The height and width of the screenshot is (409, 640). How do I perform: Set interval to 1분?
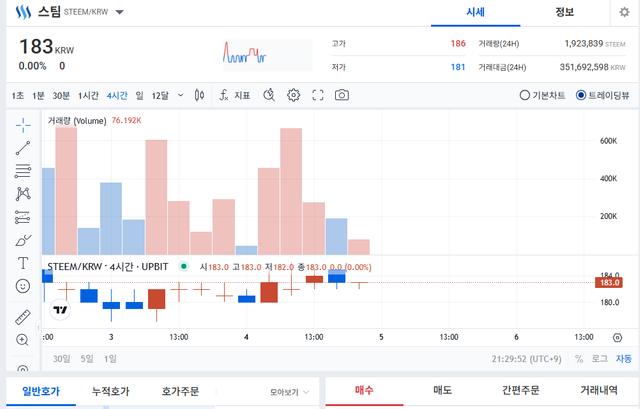(x=38, y=96)
